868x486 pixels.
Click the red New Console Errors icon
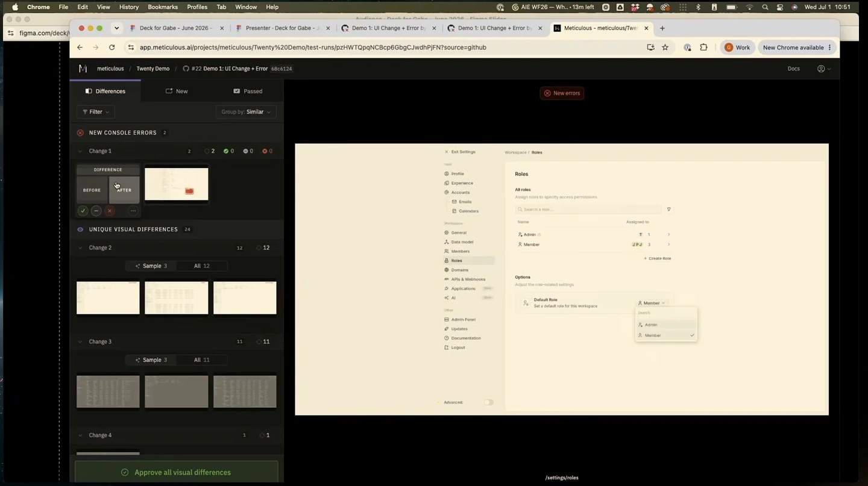(x=80, y=132)
